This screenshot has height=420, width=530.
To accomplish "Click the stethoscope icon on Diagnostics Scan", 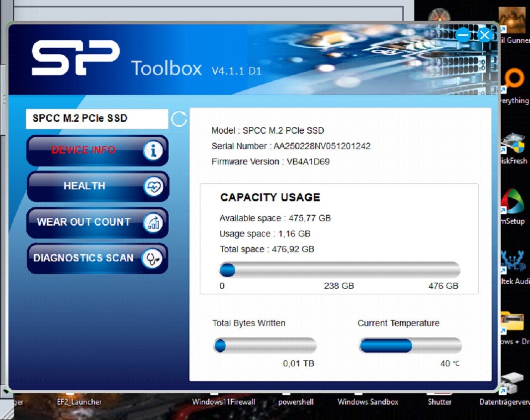I will point(152,259).
